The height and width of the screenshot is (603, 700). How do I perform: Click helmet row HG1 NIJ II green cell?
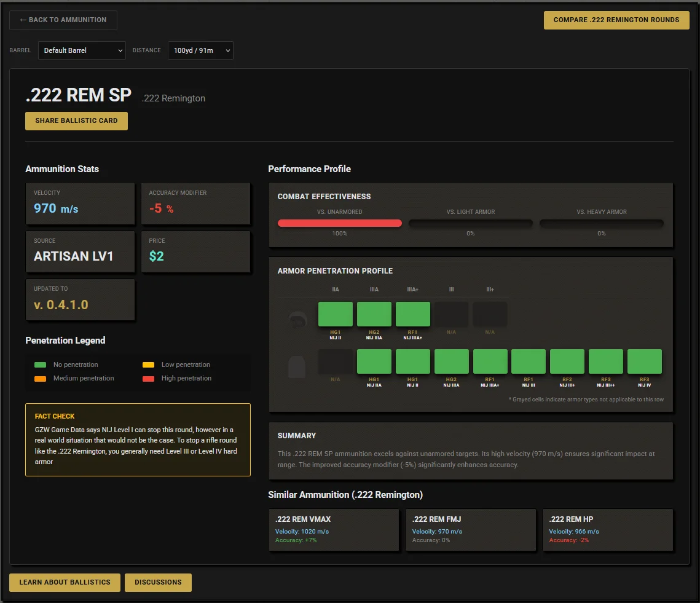coord(336,314)
